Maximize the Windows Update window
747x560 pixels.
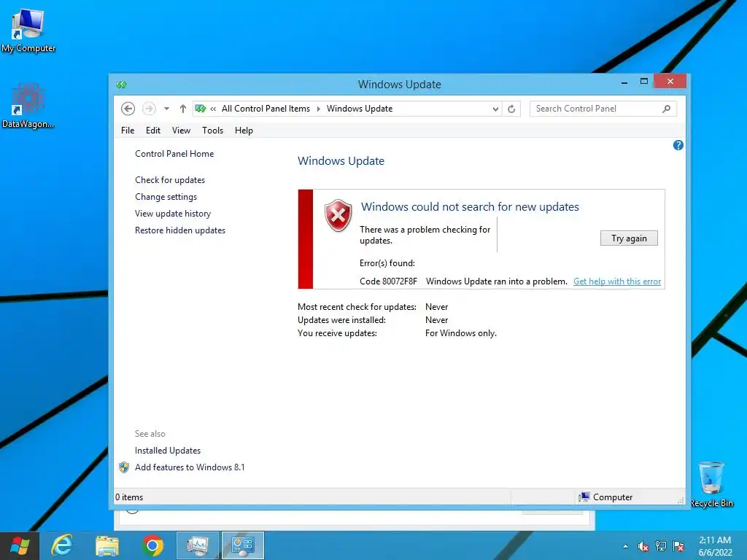643,82
